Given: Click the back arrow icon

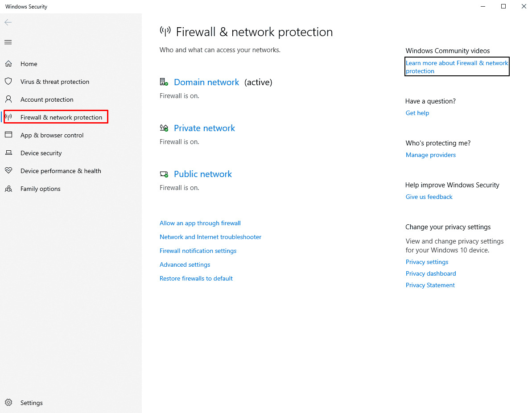Looking at the screenshot, I should coord(8,22).
